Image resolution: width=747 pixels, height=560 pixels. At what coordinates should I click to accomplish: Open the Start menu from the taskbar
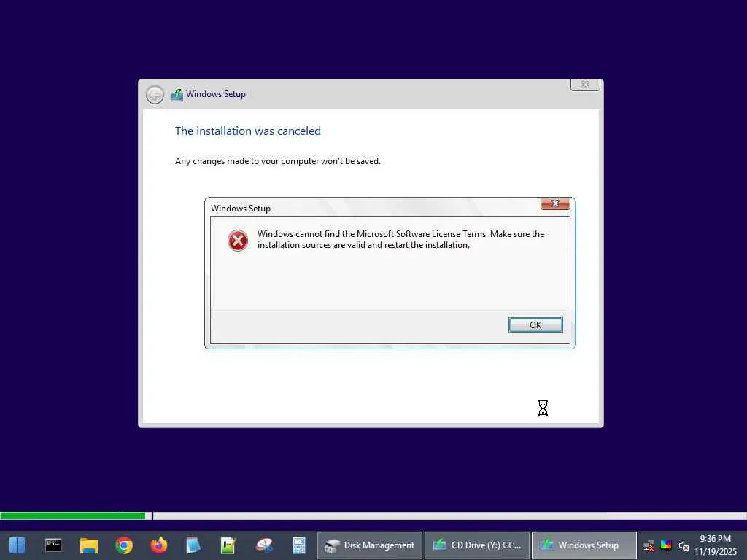18,545
